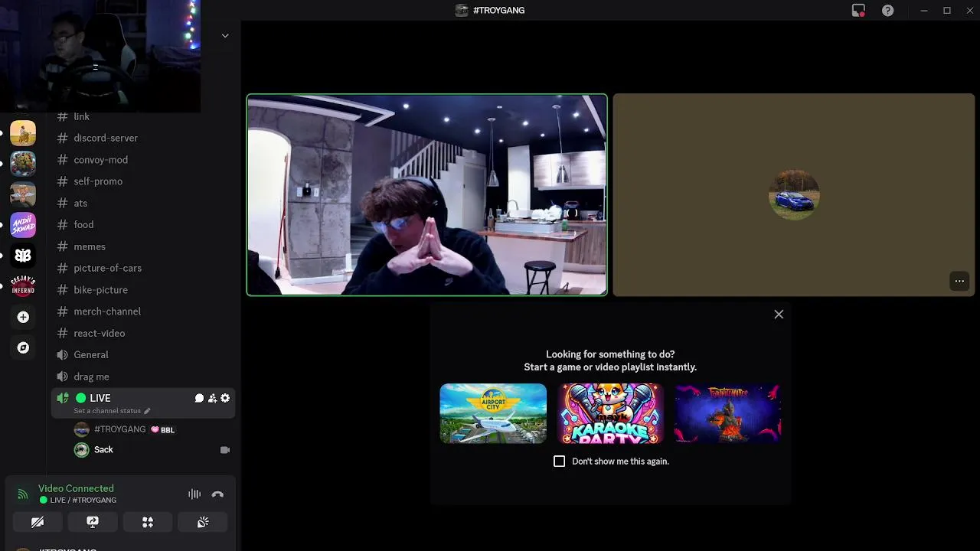Screen dimensions: 980x551
Task: Open the Activities launcher icon
Action: [x=148, y=522]
